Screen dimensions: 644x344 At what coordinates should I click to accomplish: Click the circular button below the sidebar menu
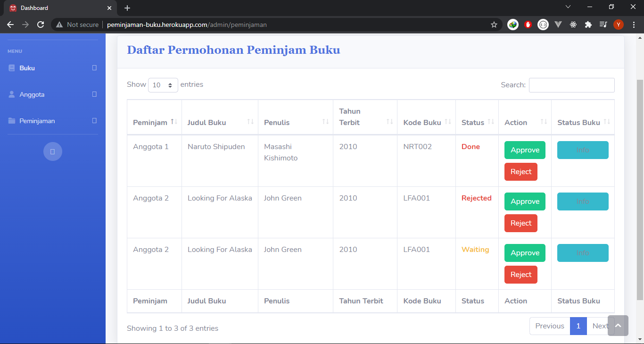52,151
